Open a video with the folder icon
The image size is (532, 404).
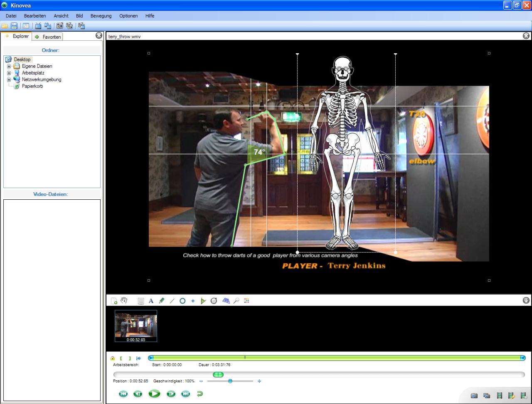[5, 26]
